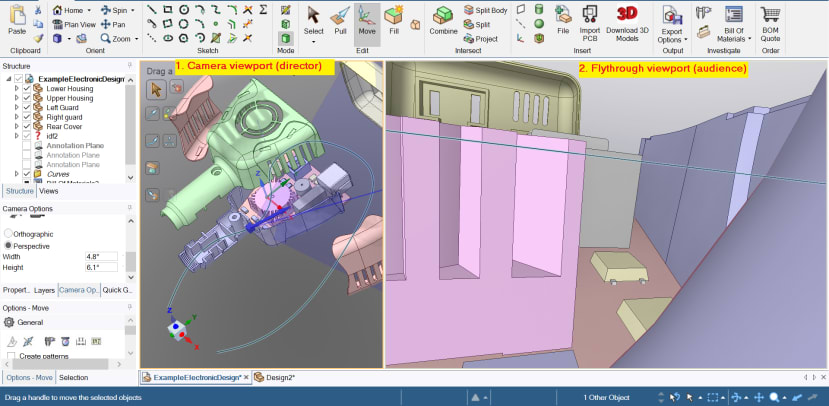
Task: Select the Rectangle sketch tool
Action: [168, 10]
